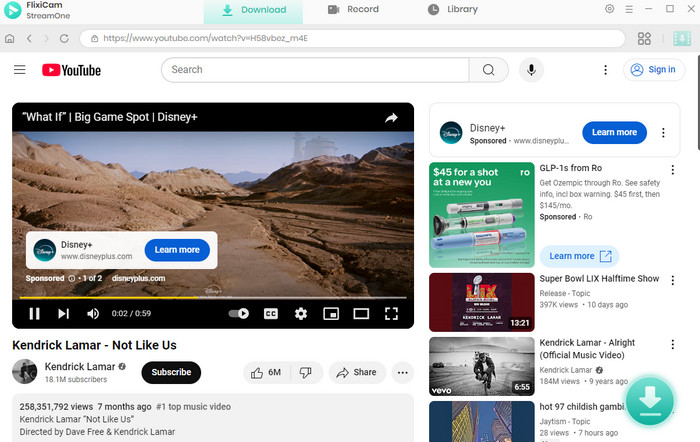This screenshot has width=700, height=442.
Task: Click Sign in button
Action: [654, 70]
